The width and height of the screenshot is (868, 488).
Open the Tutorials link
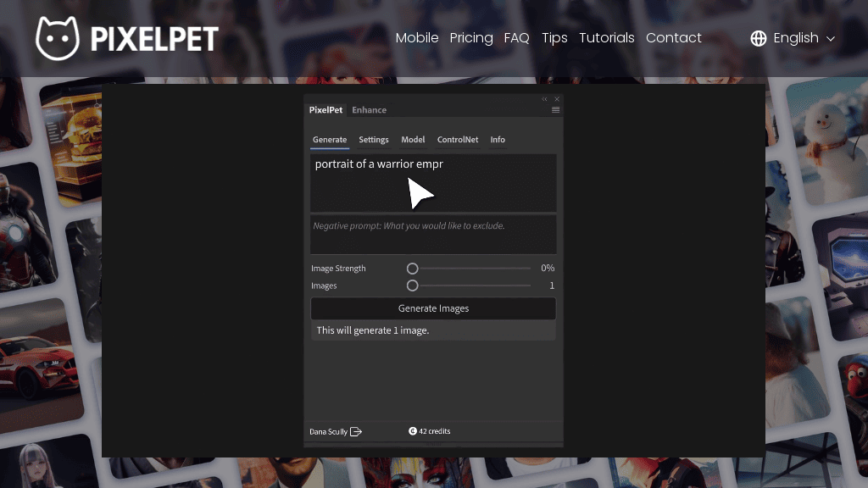coord(607,38)
